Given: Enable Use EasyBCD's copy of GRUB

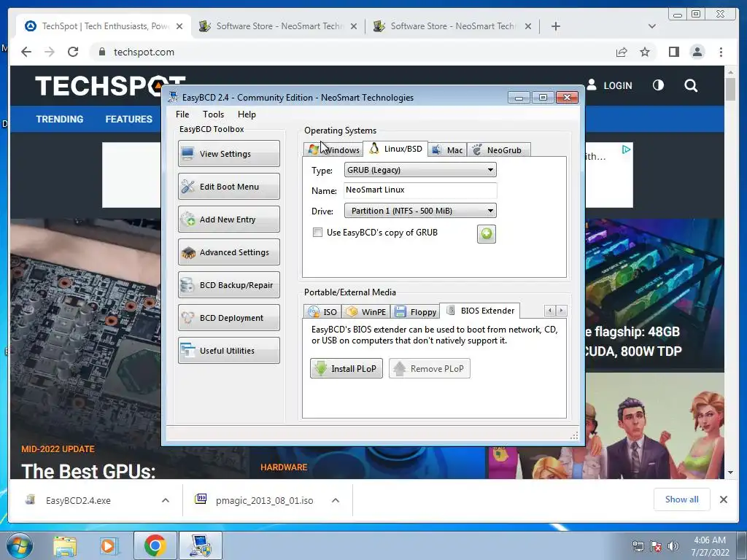Looking at the screenshot, I should coord(317,233).
